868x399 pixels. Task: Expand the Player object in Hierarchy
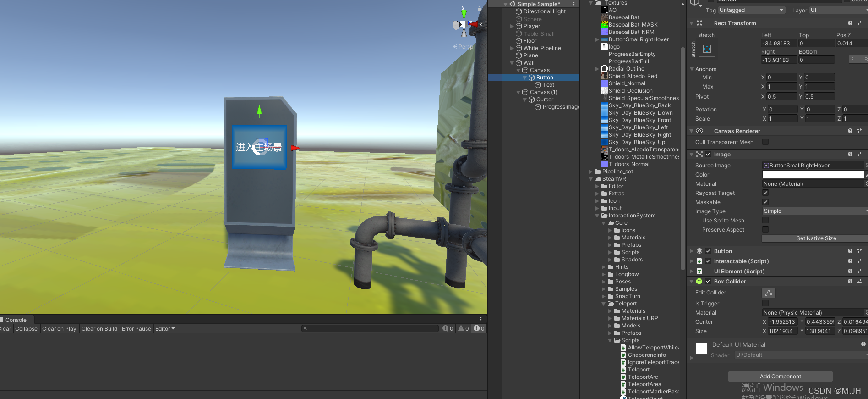512,26
